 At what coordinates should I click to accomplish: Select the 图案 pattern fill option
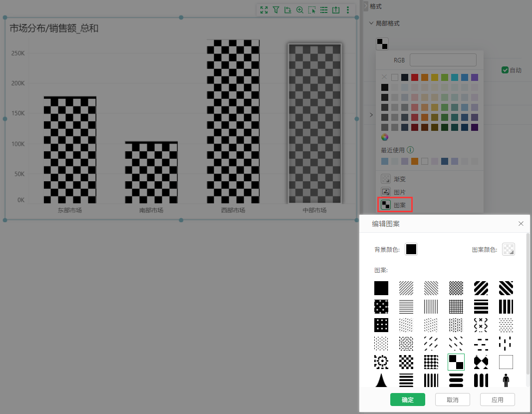coord(395,205)
